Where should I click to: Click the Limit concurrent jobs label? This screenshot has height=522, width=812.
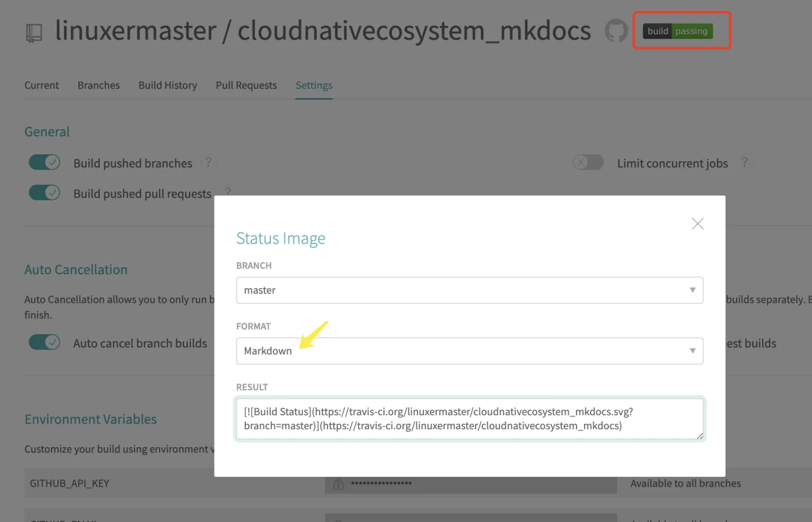(672, 164)
